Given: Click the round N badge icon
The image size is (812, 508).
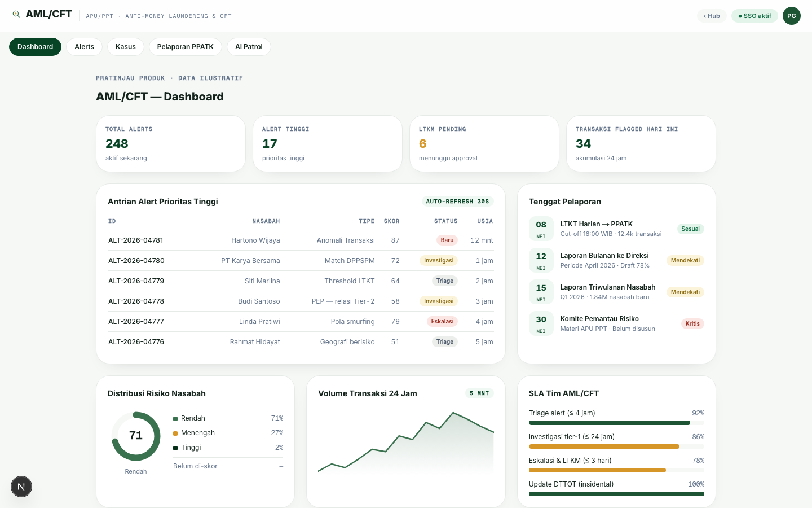Looking at the screenshot, I should [21, 487].
